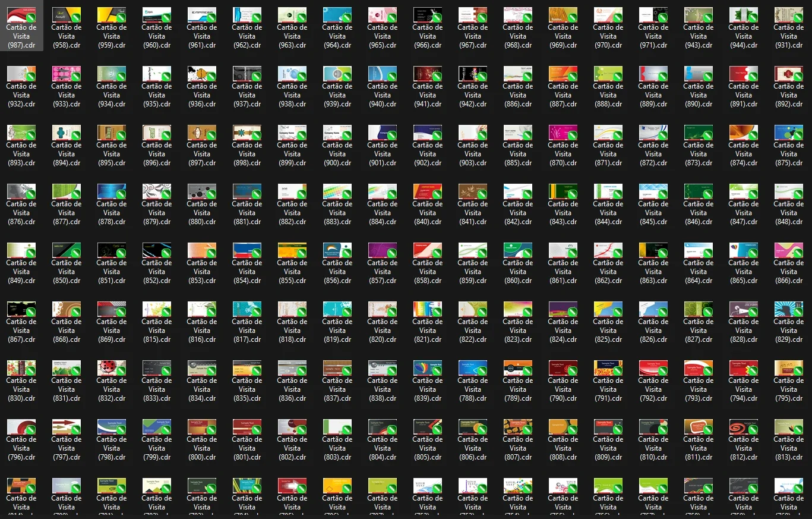Select the Cartão de Visita (933).cdr file icon
The width and height of the screenshot is (812, 519).
pyautogui.click(x=67, y=74)
